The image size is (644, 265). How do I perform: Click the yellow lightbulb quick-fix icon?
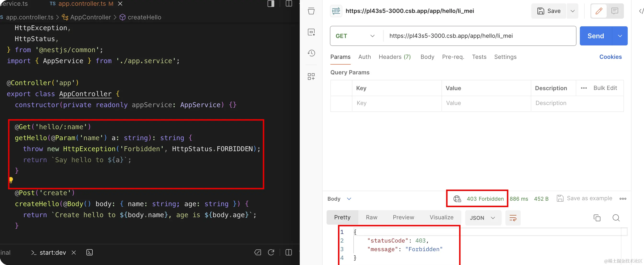click(11, 180)
